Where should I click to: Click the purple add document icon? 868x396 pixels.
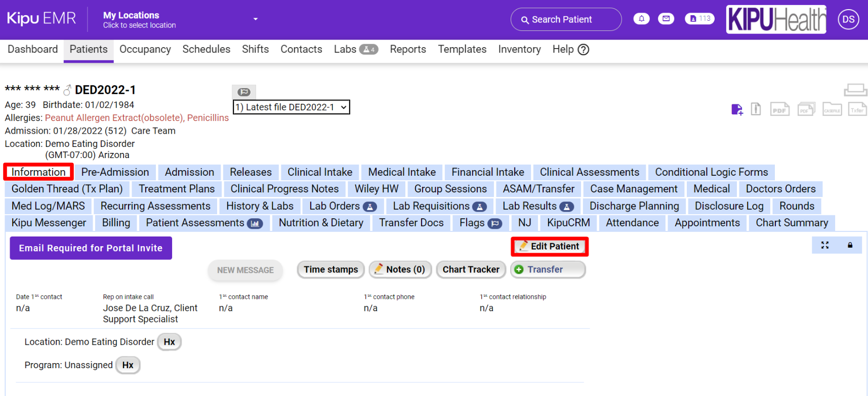737,109
